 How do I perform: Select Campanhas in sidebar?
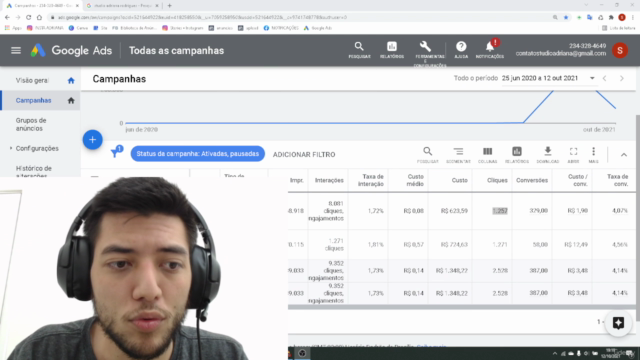point(33,100)
